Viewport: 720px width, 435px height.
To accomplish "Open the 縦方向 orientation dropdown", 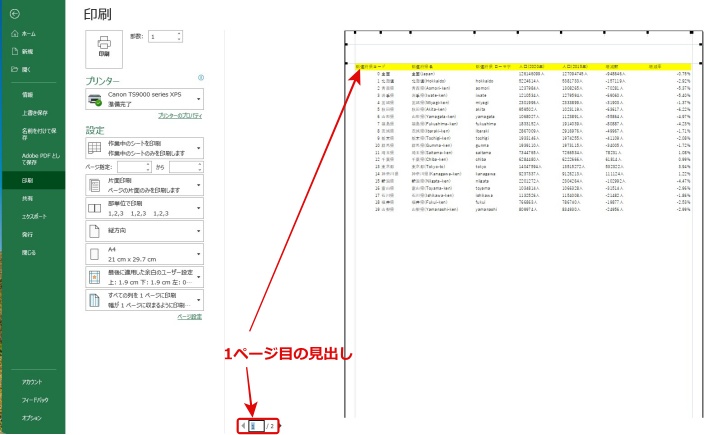I will pyautogui.click(x=145, y=231).
